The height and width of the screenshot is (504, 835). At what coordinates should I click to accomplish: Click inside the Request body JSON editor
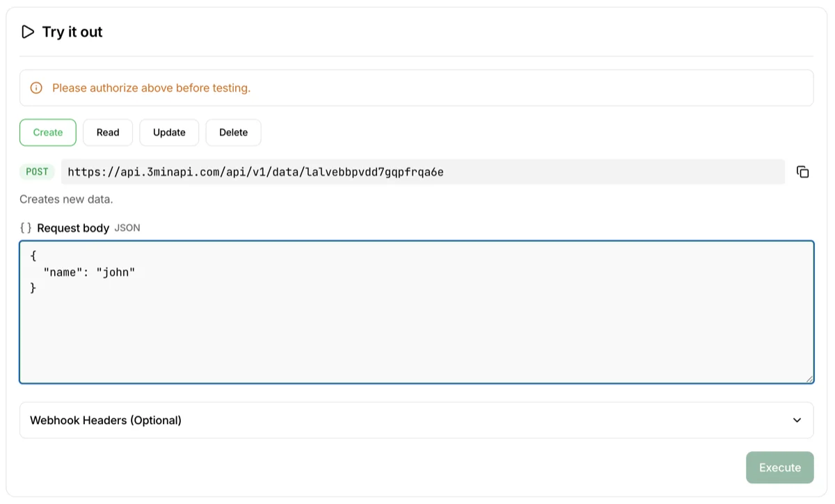click(416, 327)
